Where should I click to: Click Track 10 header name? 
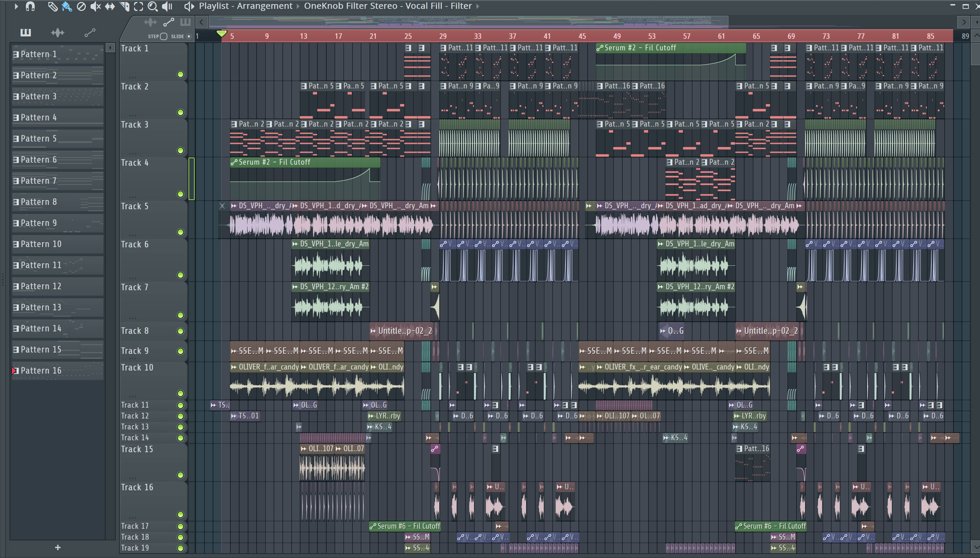[137, 367]
